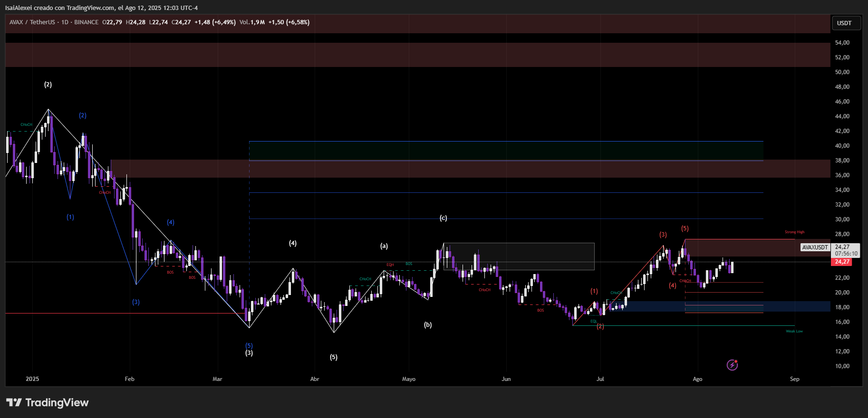This screenshot has width=868, height=418.
Task: Click the AVAXUSDT symbol price label
Action: tap(815, 247)
